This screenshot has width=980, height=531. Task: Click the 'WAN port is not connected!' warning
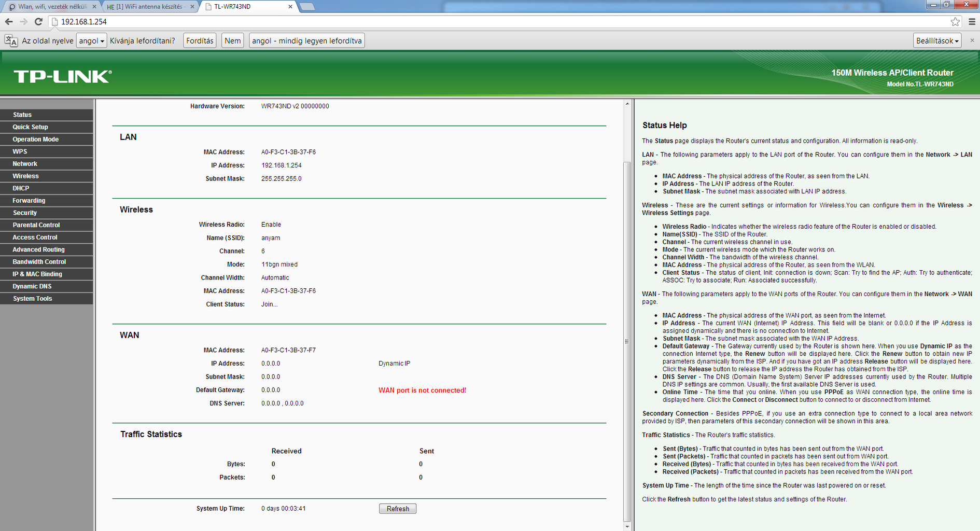point(422,390)
